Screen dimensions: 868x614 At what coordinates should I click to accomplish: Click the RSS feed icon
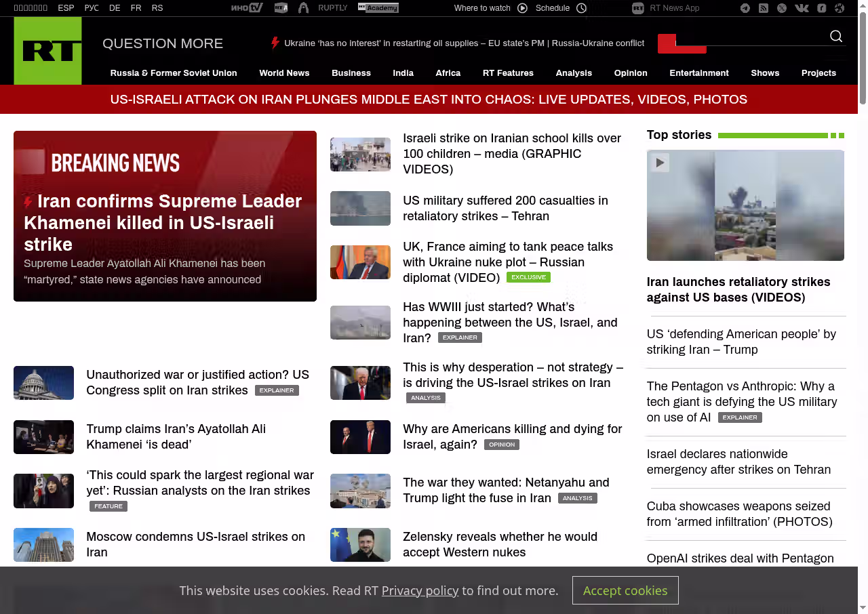[764, 8]
